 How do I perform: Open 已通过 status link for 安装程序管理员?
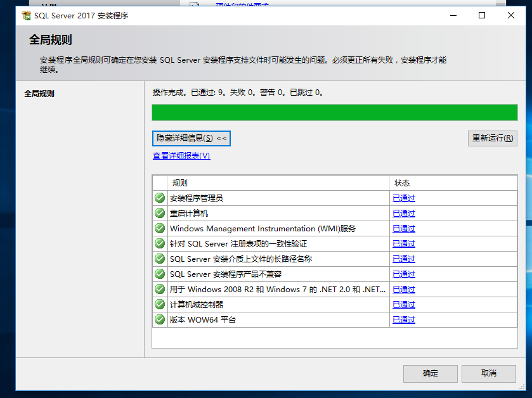(x=404, y=198)
